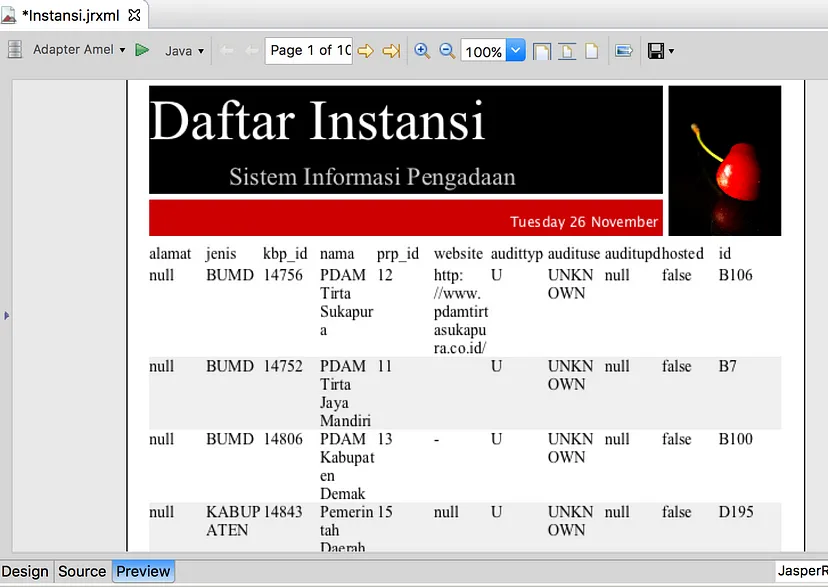Image resolution: width=828 pixels, height=587 pixels.
Task: Click the KABUPATEN jenis cell
Action: 233,521
